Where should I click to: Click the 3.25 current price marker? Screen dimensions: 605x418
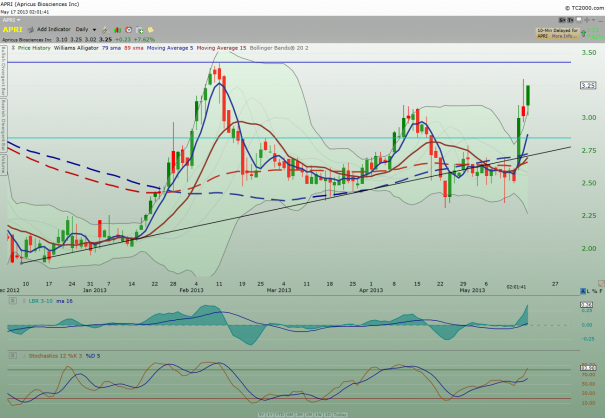pyautogui.click(x=588, y=85)
